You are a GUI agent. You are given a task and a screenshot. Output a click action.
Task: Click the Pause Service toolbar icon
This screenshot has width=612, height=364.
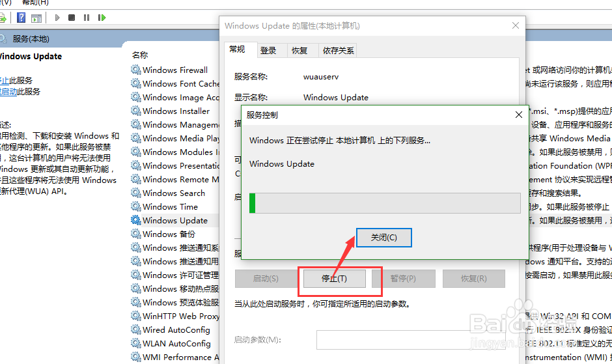click(86, 18)
